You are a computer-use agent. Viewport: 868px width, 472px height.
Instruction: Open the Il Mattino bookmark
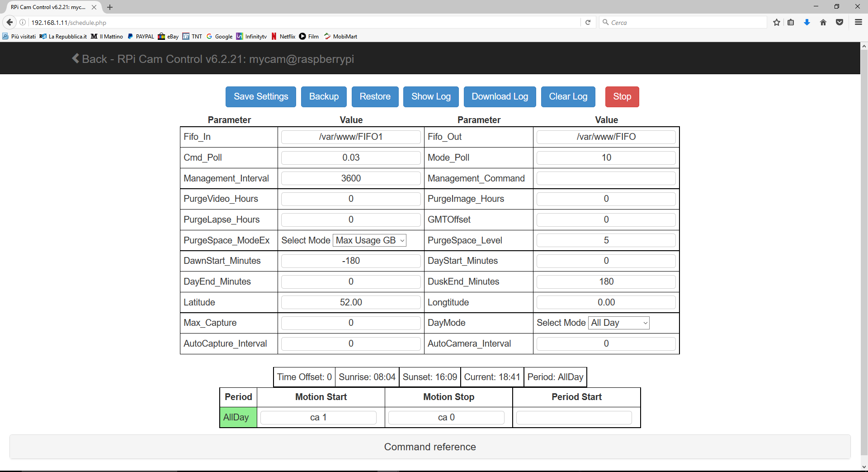pos(107,36)
